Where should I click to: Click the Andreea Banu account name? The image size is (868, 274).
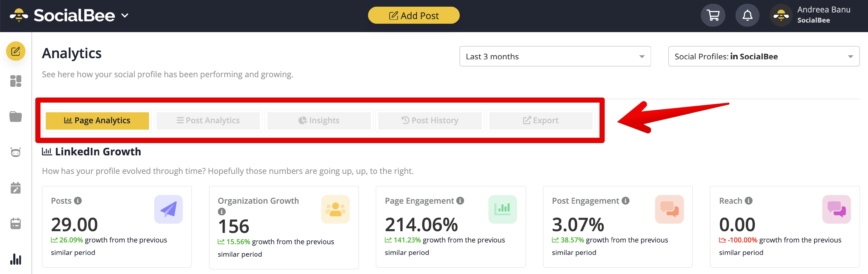(823, 10)
